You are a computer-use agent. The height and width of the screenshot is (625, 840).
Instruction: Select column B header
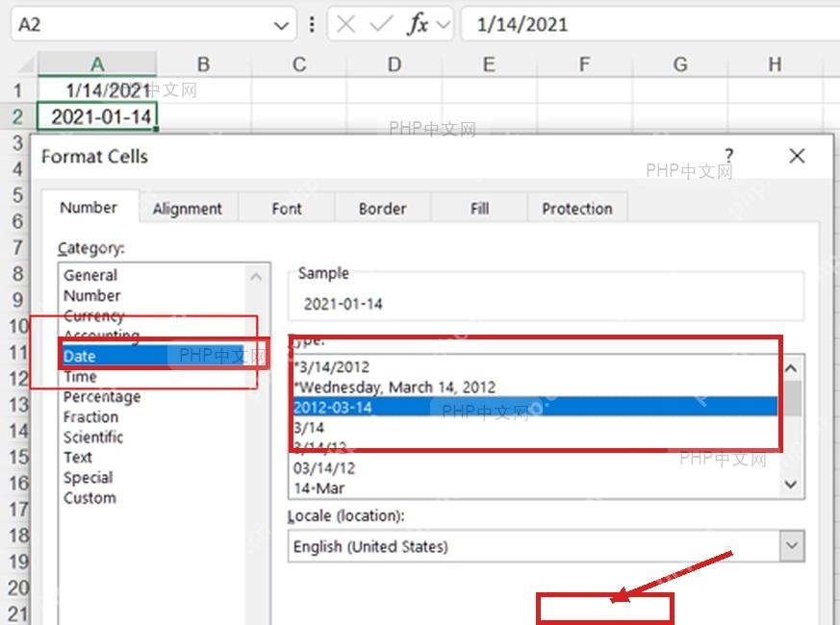point(203,64)
